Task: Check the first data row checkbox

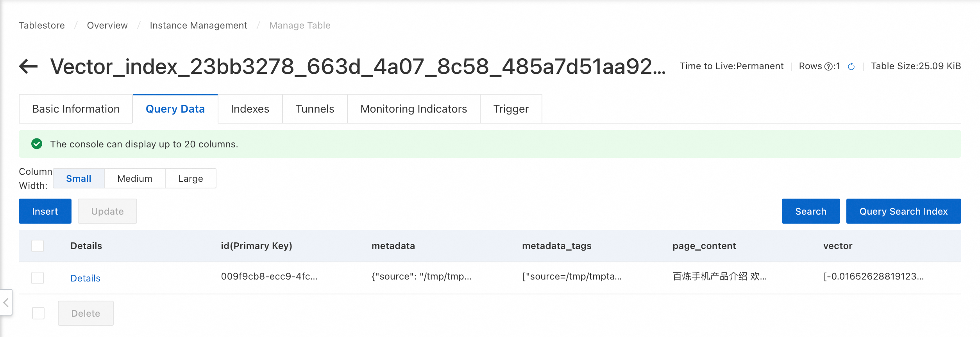Action: (x=38, y=278)
